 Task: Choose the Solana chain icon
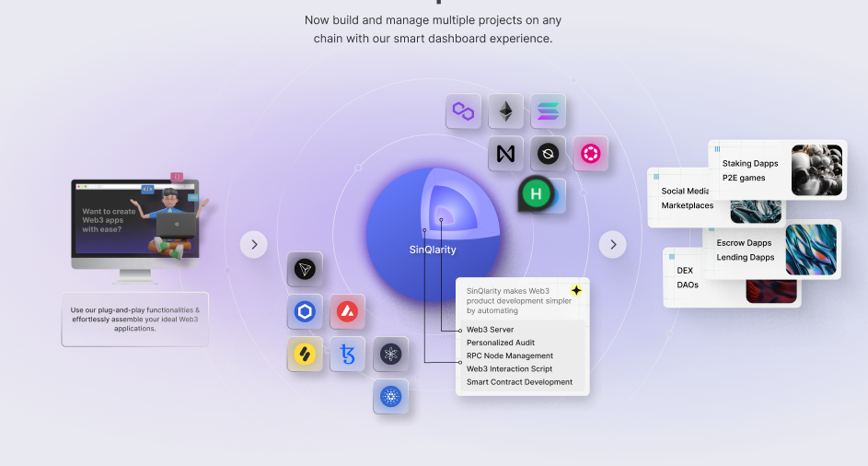(x=548, y=112)
